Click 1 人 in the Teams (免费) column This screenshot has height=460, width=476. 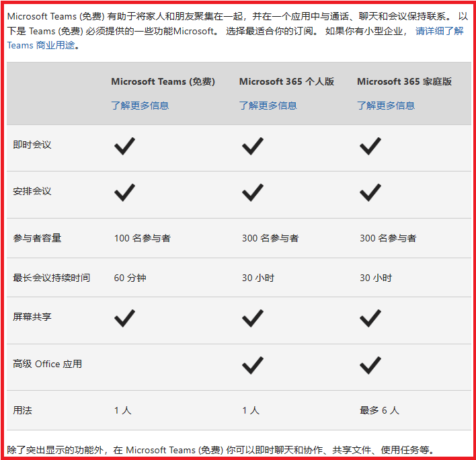(123, 410)
